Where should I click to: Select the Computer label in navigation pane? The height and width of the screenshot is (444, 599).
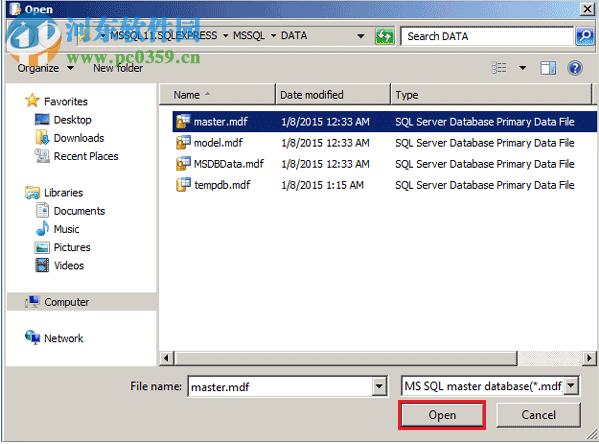tap(66, 302)
